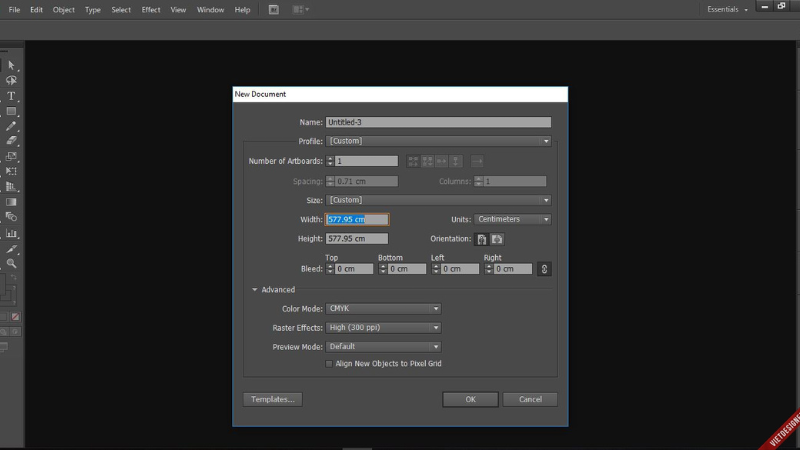Viewport: 800px width, 450px height.
Task: Open the Window menu
Action: coord(210,9)
